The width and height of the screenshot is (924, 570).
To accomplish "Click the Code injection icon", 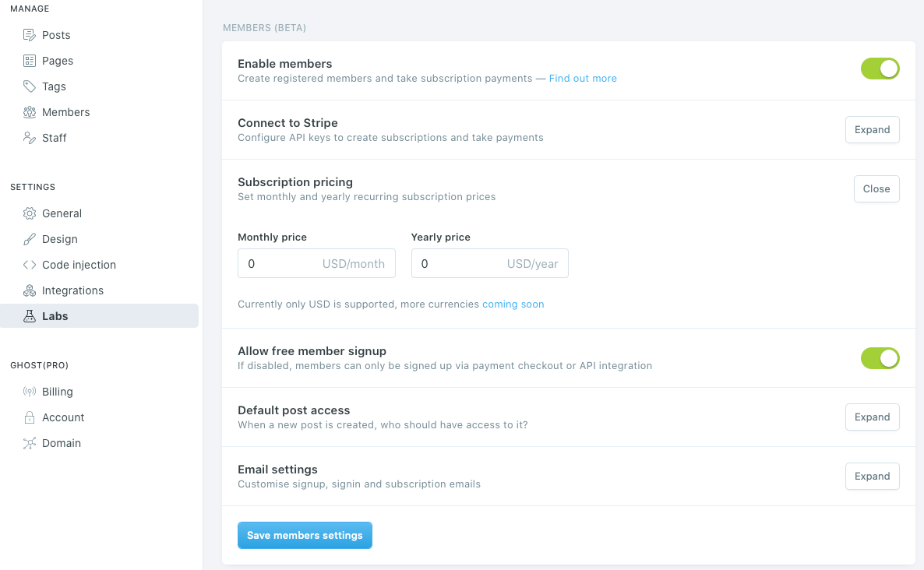I will (28, 265).
